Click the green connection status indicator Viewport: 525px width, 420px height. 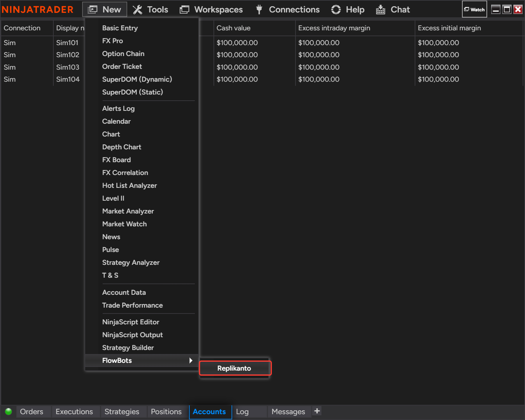click(x=9, y=411)
